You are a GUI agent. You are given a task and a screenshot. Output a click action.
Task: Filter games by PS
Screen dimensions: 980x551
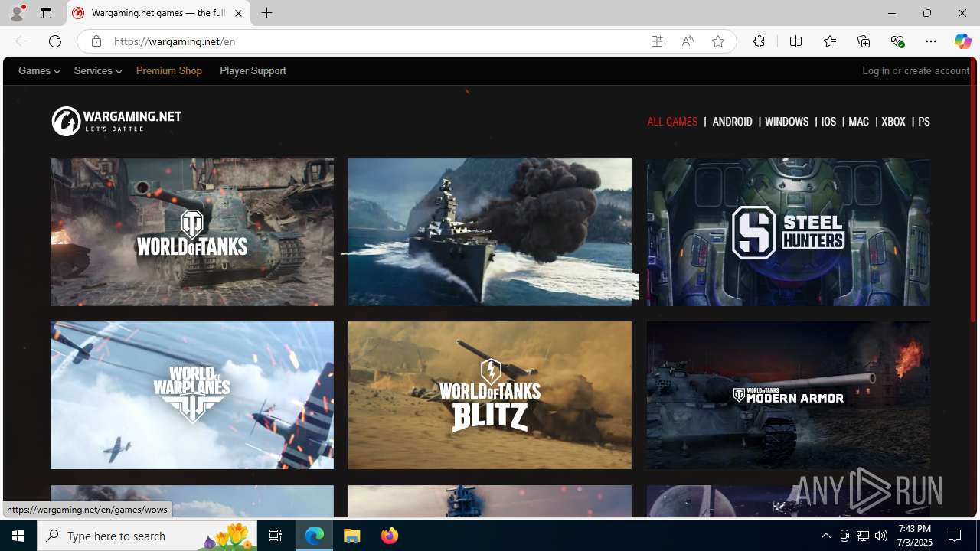click(x=924, y=122)
